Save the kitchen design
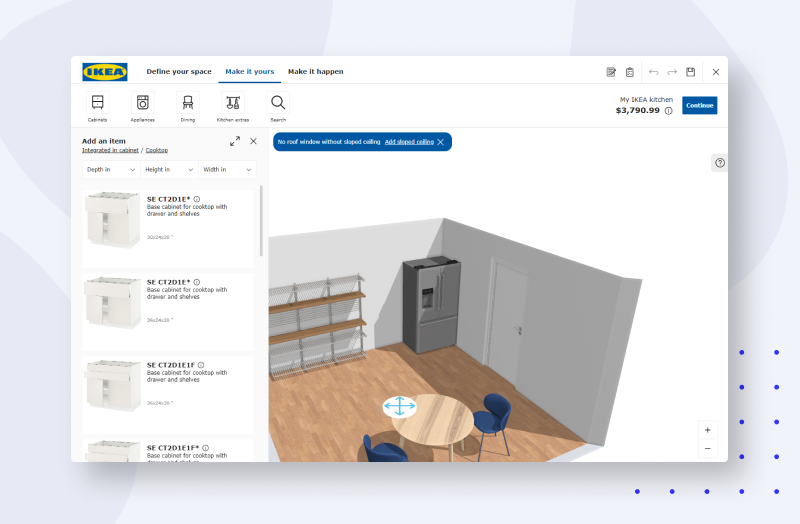The image size is (800, 524). click(x=690, y=72)
